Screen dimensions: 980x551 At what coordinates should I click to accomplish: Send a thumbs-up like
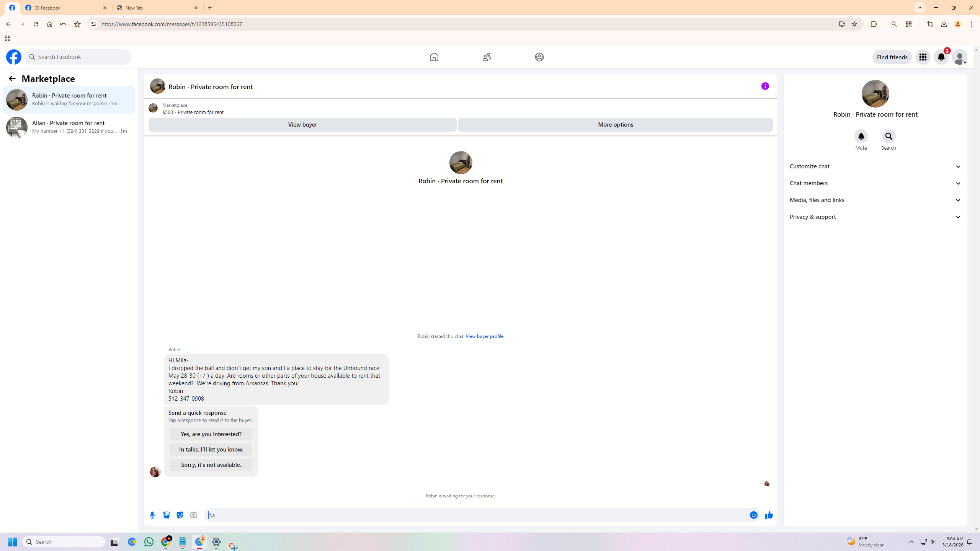pyautogui.click(x=769, y=515)
